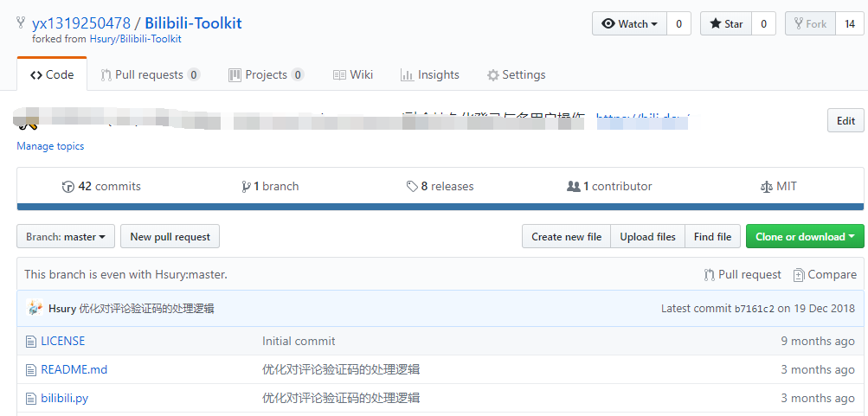868x416 pixels.
Task: Open the Watch dropdown button
Action: (x=629, y=24)
